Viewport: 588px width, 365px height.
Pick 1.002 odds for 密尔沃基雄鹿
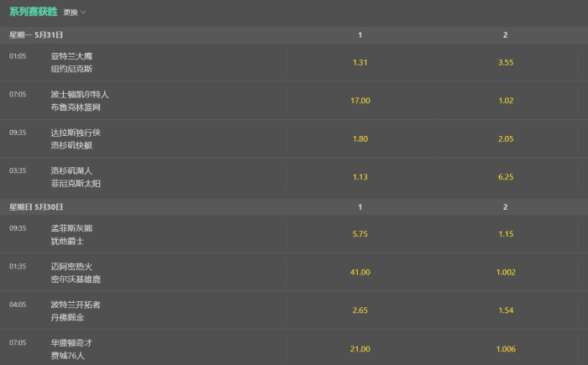[506, 273]
